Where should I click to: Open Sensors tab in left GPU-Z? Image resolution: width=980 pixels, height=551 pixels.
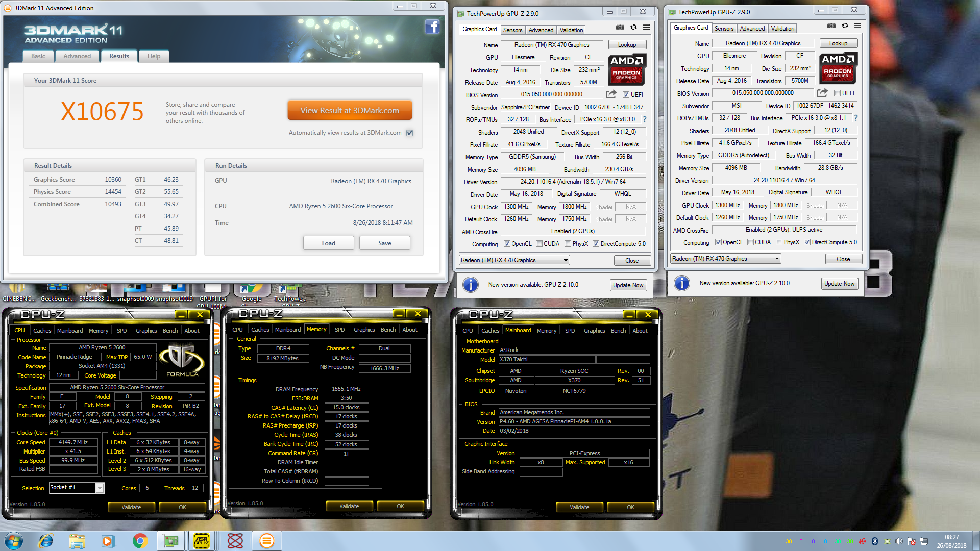512,30
